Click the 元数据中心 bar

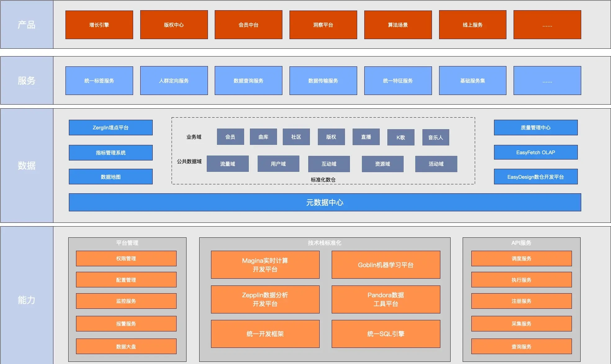[325, 202]
